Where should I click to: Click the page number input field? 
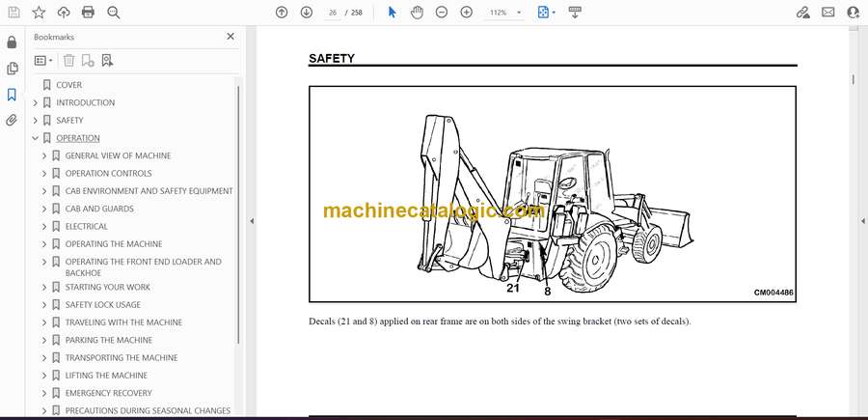click(334, 13)
